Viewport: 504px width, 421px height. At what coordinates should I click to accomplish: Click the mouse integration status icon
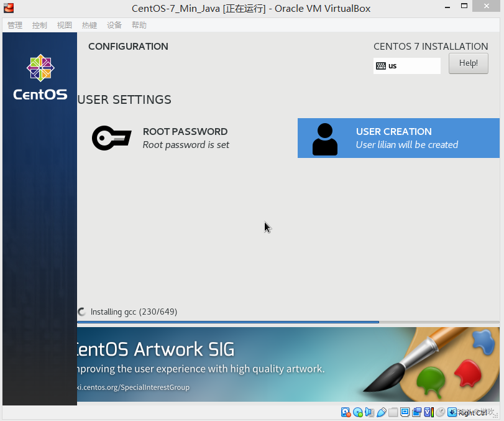[x=441, y=412]
